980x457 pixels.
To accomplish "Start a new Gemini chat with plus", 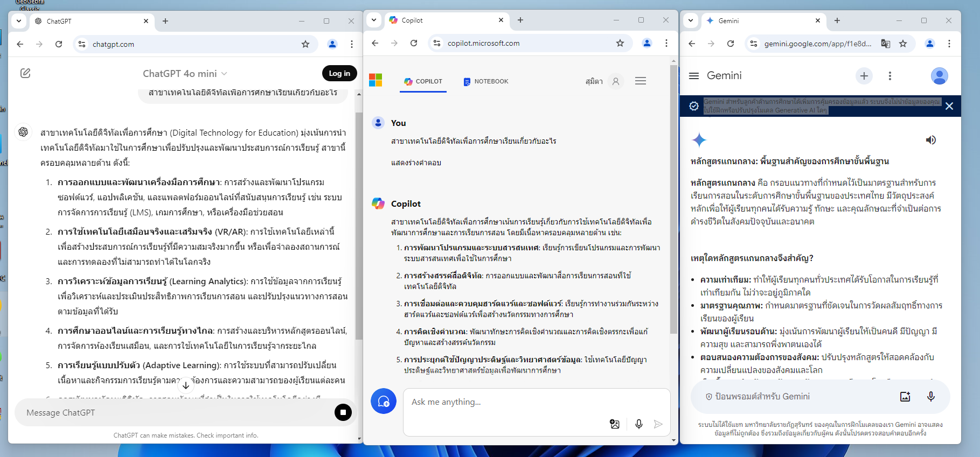I will 864,76.
